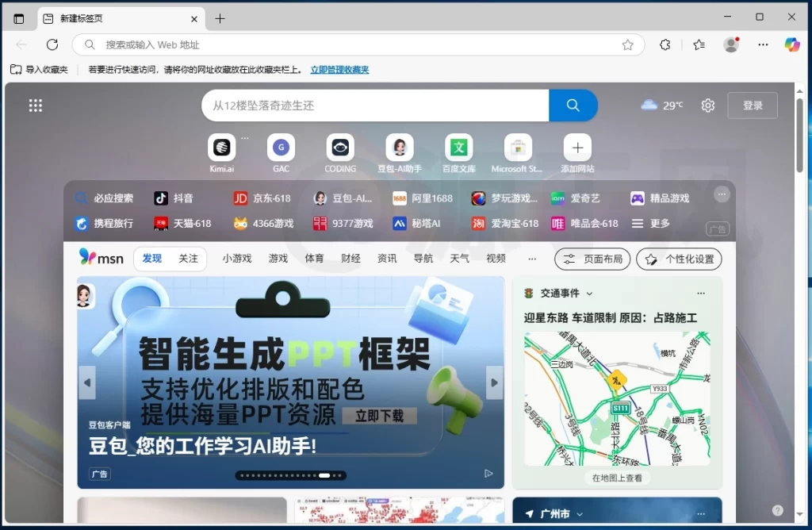This screenshot has width=812, height=530.
Task: Close the 新建标签页 tab
Action: [194, 19]
